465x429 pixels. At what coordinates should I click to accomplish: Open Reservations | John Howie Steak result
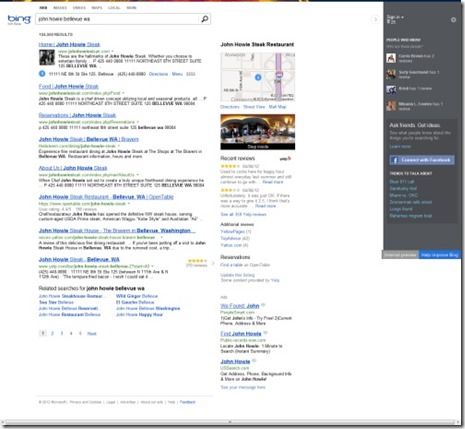[x=77, y=115]
